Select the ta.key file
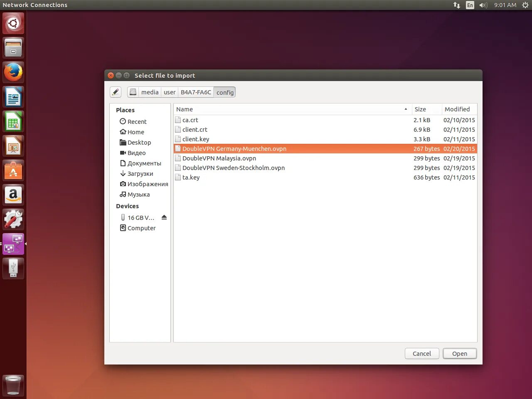The height and width of the screenshot is (399, 532). [325, 177]
